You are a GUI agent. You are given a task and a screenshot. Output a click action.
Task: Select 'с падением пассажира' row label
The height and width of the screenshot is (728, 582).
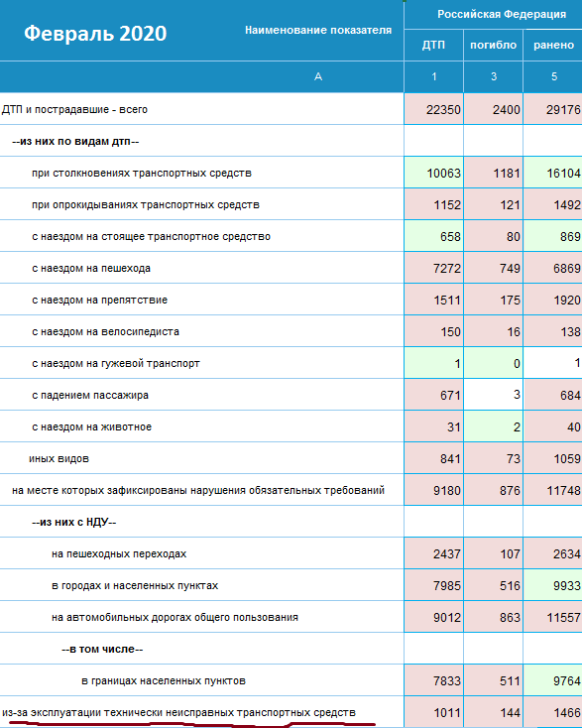pos(90,395)
